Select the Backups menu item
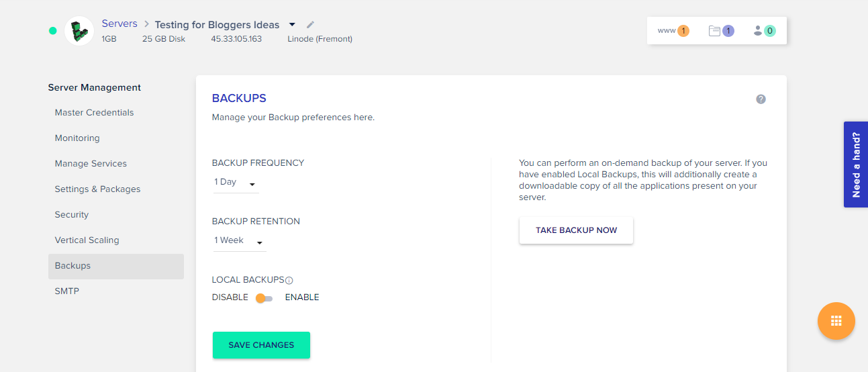The height and width of the screenshot is (372, 868). coord(116,267)
